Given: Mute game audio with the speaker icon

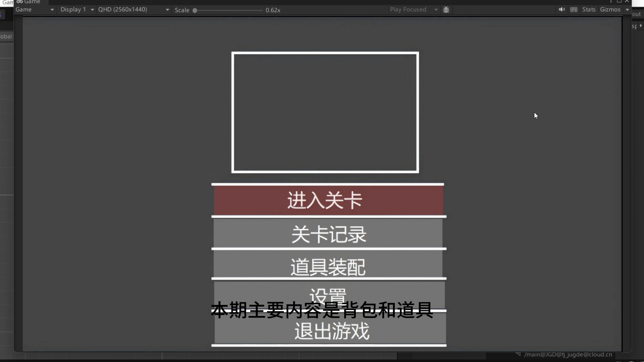Looking at the screenshot, I should pos(561,9).
